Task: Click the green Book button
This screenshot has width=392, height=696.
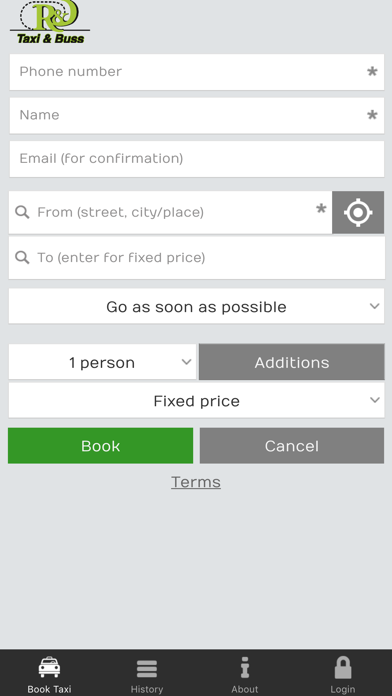Action: [100, 446]
